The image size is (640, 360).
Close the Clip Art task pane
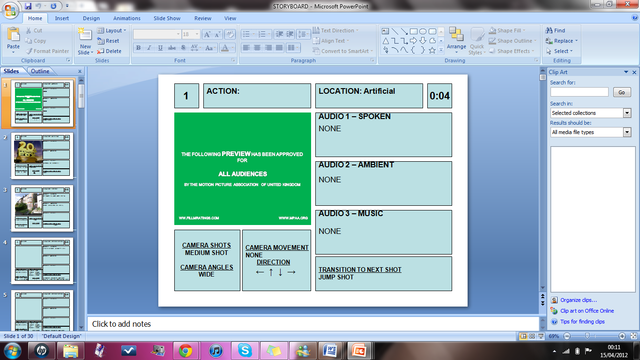click(634, 72)
